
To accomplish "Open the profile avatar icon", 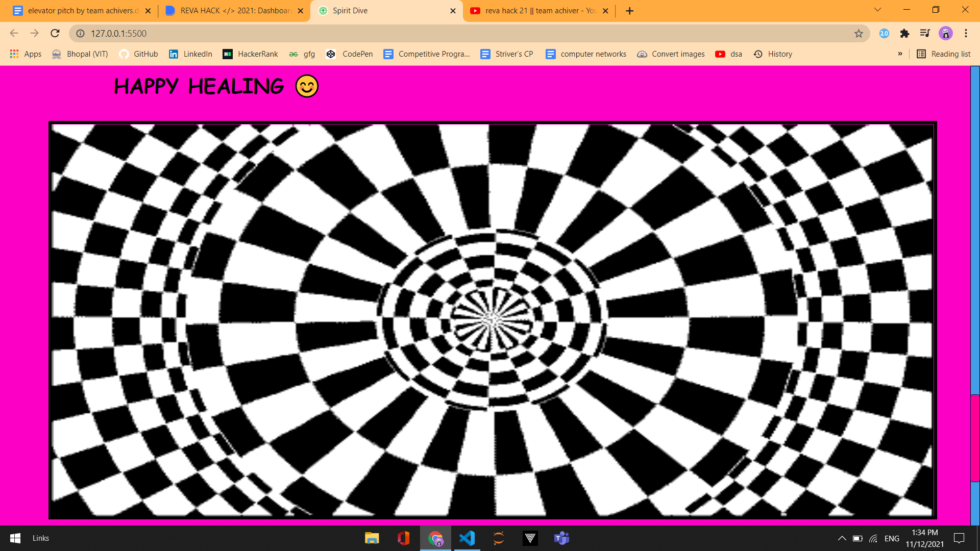I will coord(945,33).
